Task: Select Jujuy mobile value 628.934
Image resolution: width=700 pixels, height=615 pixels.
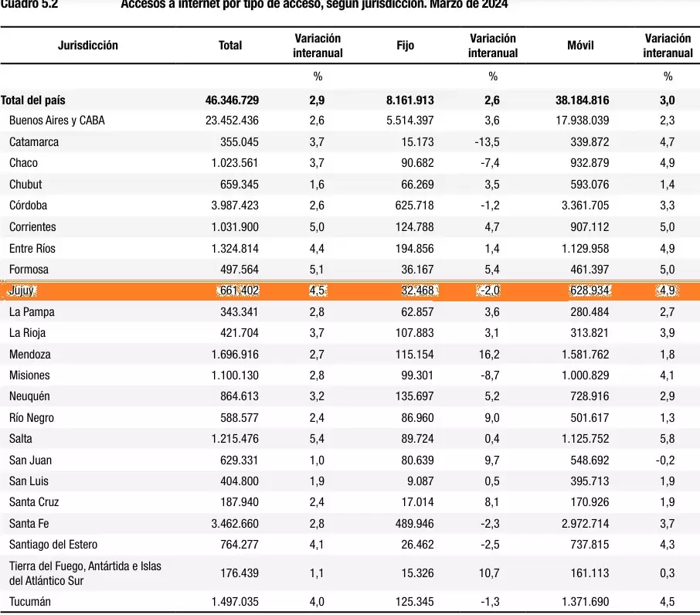Action: (x=590, y=291)
